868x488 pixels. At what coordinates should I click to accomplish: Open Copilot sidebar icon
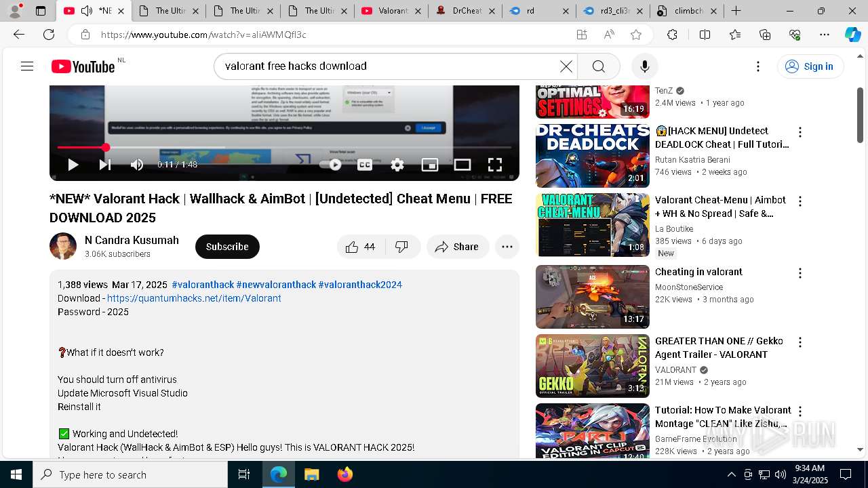coord(852,35)
